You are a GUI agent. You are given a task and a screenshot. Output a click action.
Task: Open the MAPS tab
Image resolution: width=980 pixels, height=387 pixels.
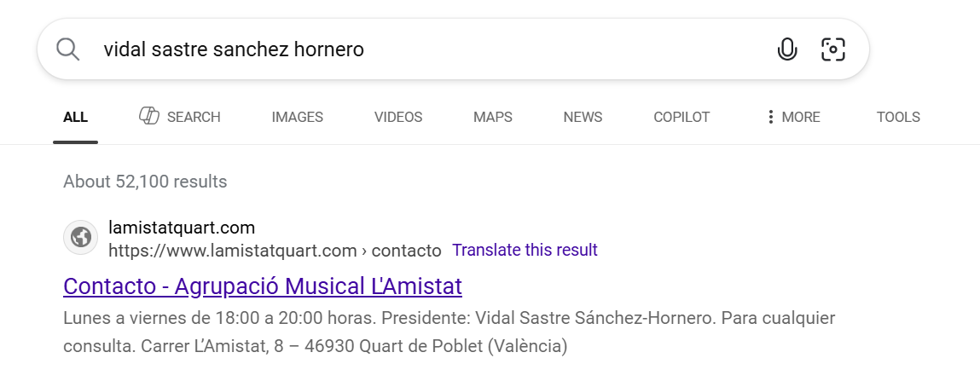pyautogui.click(x=492, y=117)
